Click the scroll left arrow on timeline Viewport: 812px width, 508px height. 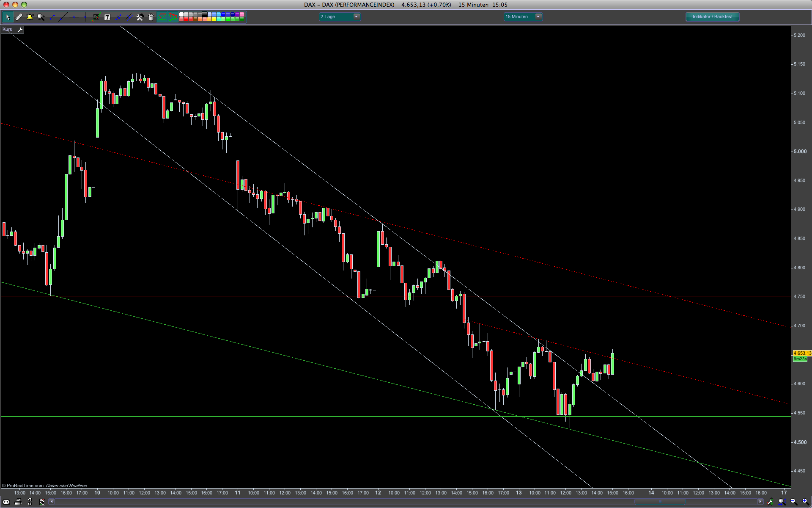[52, 502]
